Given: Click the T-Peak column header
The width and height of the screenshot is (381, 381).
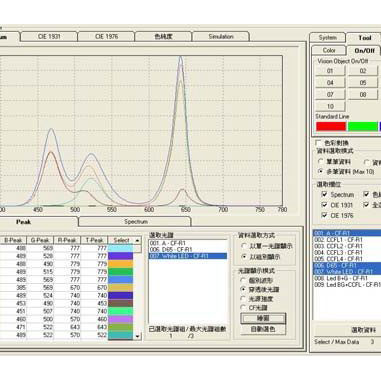Looking at the screenshot, I should coord(94,240).
